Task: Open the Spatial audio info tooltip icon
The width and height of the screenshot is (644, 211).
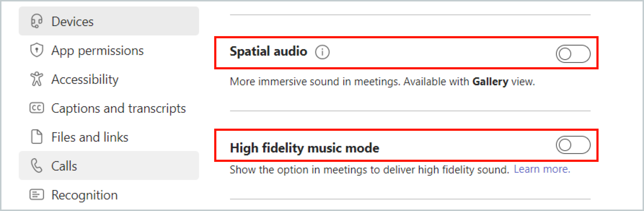Action: point(322,52)
